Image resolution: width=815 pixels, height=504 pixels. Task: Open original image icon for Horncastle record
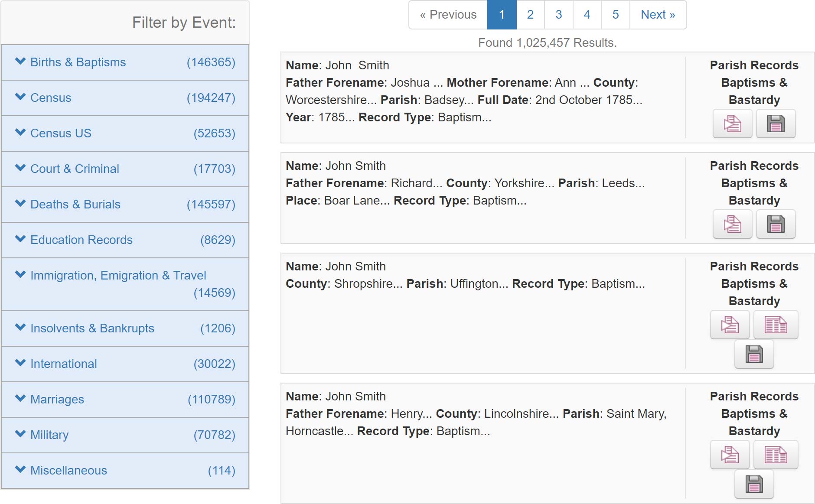776,455
